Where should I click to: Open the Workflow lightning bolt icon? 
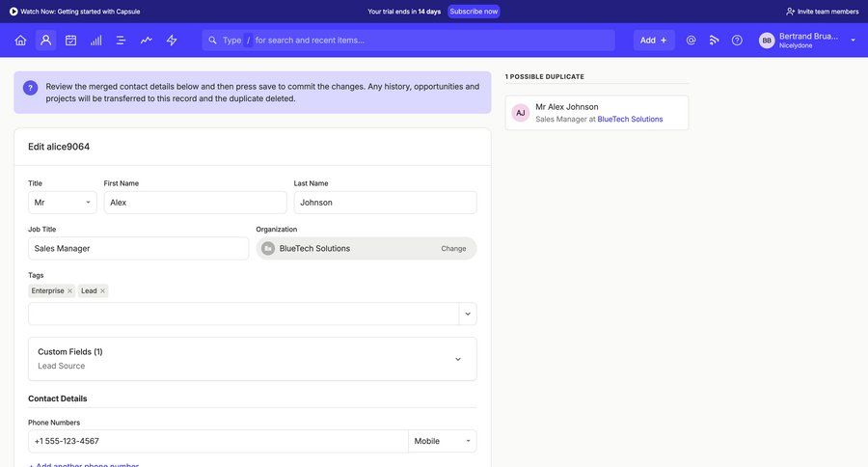[172, 41]
